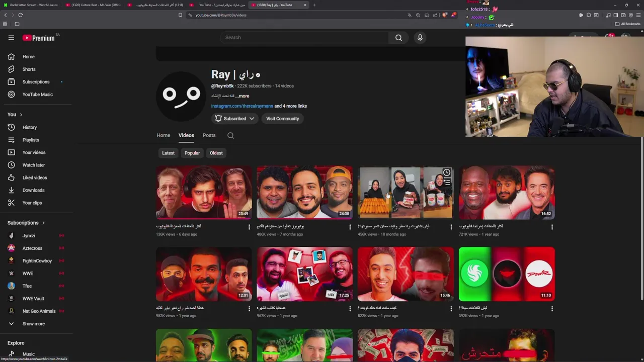
Task: Play the 17:25 video thumbnail
Action: coord(304,274)
